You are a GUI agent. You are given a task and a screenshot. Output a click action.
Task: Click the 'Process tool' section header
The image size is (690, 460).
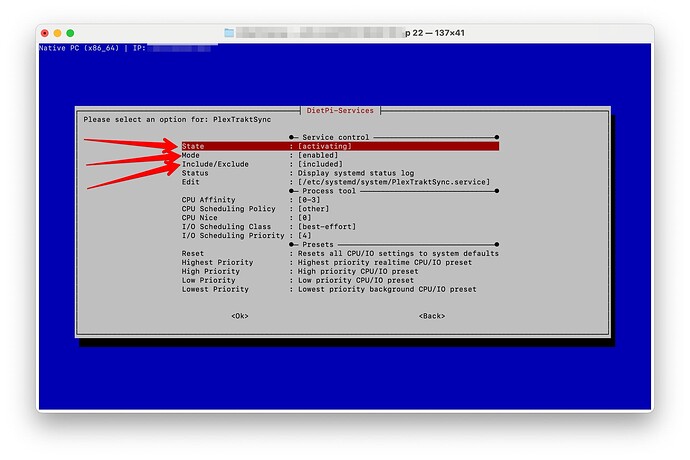point(329,191)
